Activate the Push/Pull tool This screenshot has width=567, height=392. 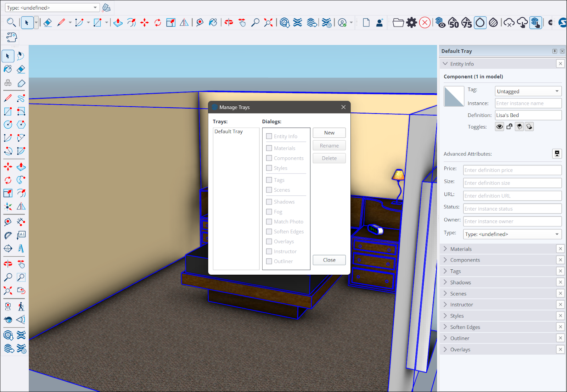[21, 167]
